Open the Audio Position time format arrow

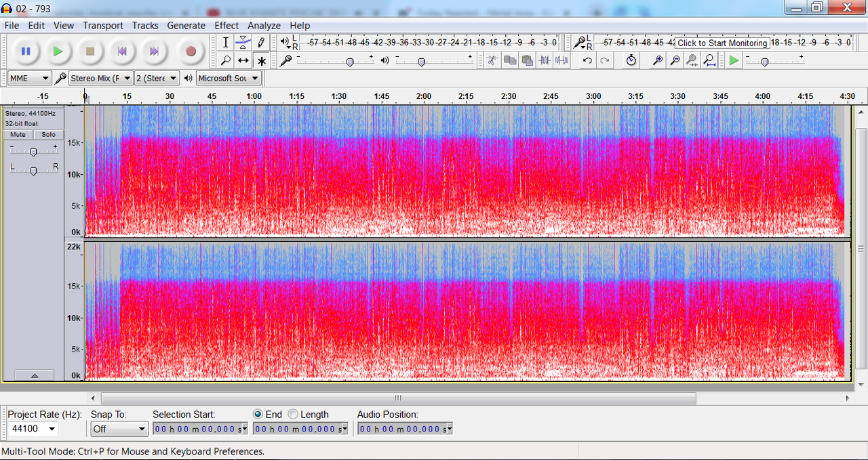coord(449,429)
